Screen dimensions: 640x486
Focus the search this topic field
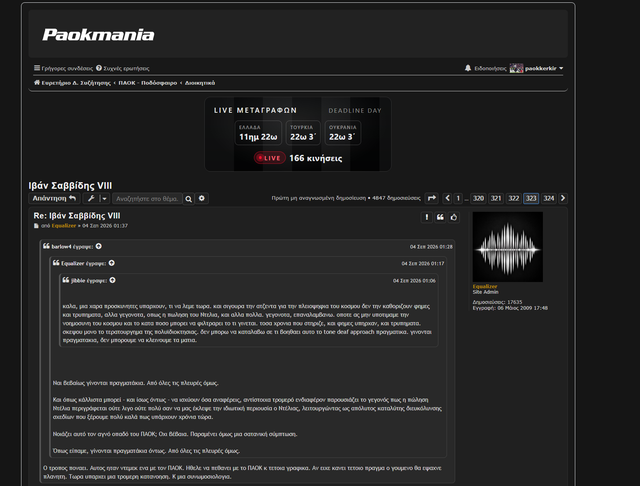click(x=147, y=199)
